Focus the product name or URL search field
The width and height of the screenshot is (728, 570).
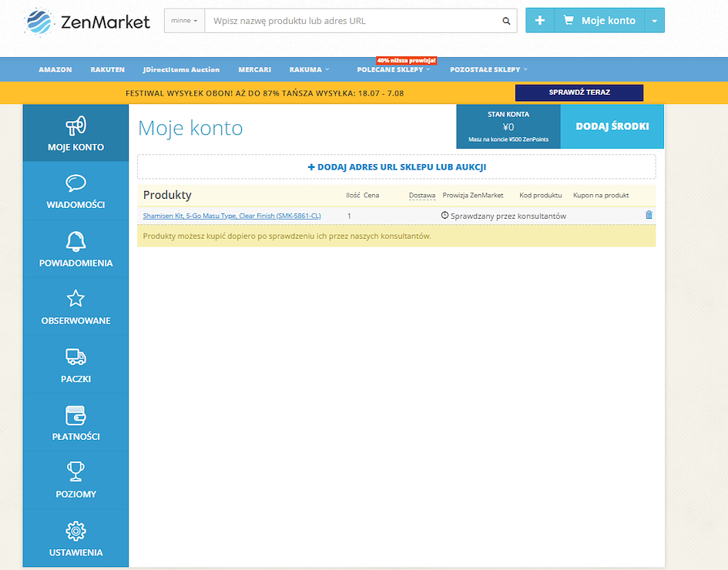click(x=361, y=21)
